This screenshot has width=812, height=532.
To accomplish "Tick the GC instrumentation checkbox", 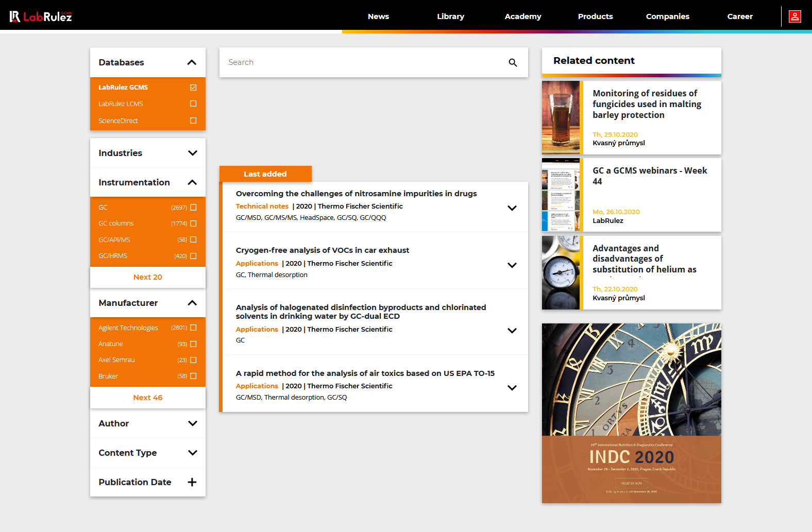I will click(193, 207).
